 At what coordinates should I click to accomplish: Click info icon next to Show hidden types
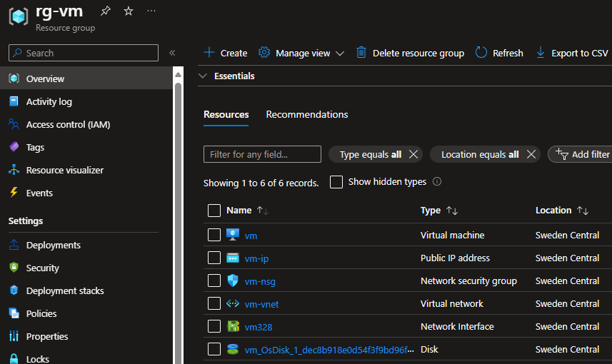437,181
